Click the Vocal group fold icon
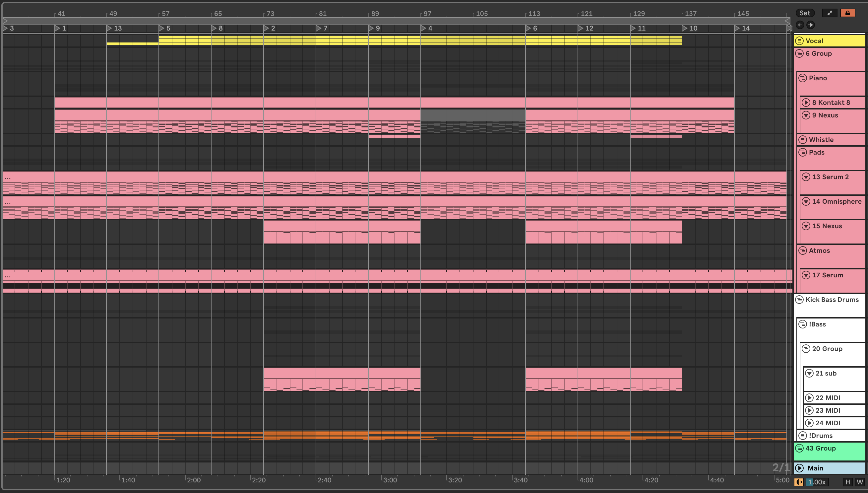Image resolution: width=868 pixels, height=493 pixels. point(799,41)
